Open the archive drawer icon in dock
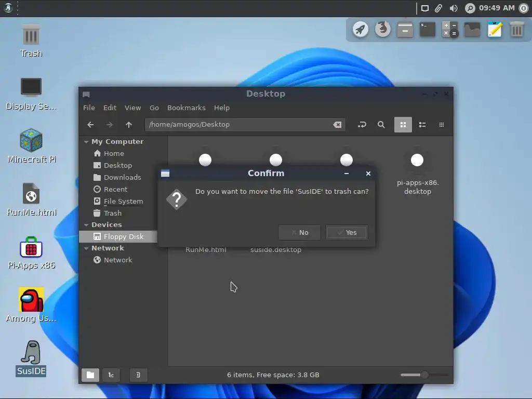This screenshot has width=532, height=399. [405, 30]
